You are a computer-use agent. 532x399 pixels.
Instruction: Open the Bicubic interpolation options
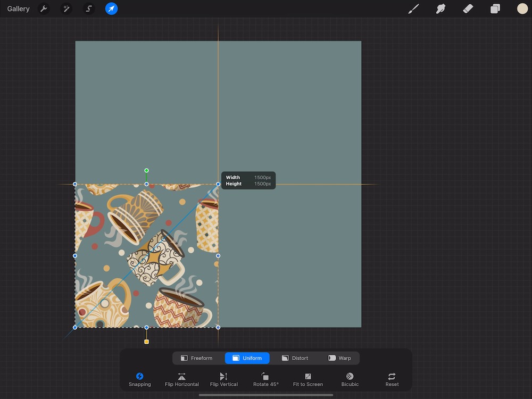pos(350,379)
